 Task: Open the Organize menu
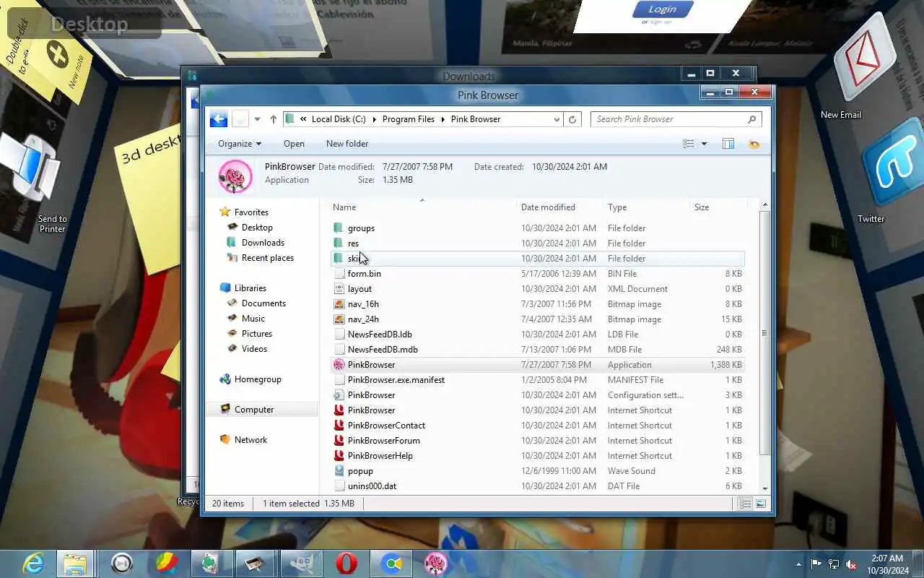click(240, 144)
